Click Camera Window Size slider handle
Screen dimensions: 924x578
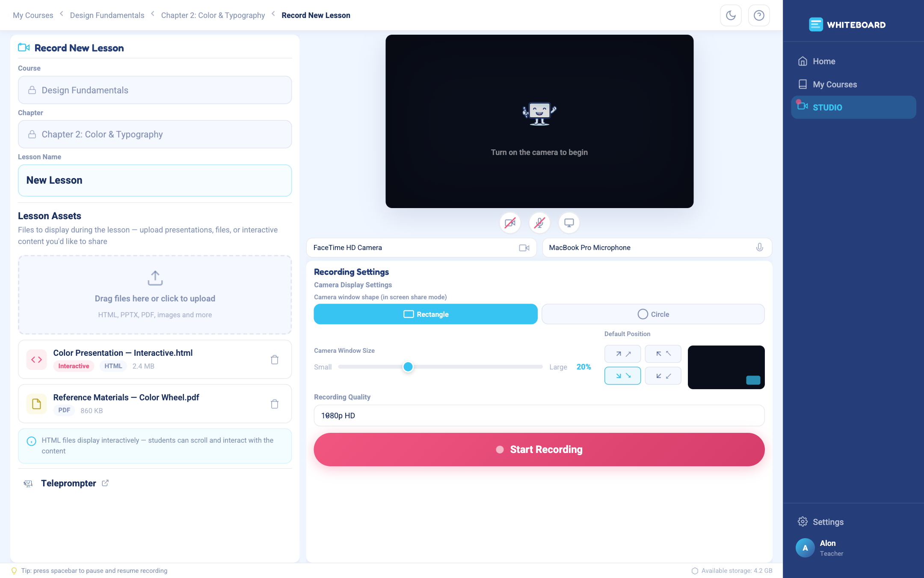(408, 367)
